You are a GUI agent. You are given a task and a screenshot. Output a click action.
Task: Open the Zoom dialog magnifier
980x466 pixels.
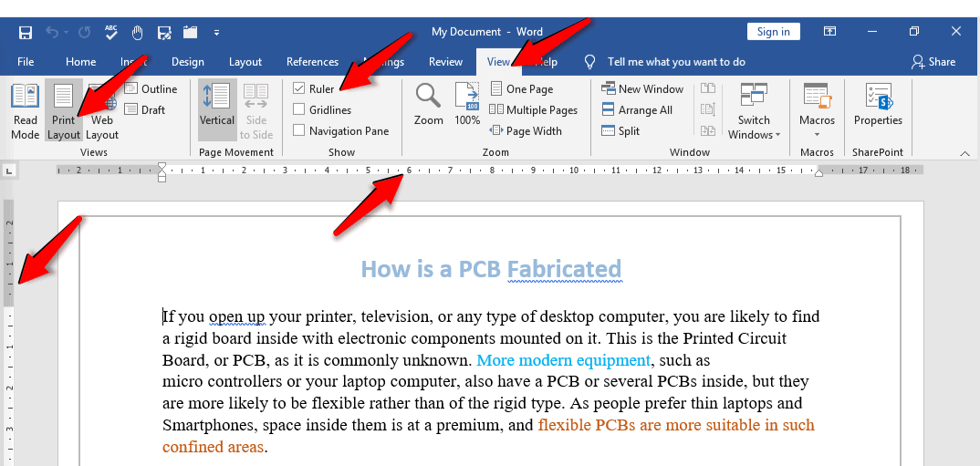click(x=428, y=104)
